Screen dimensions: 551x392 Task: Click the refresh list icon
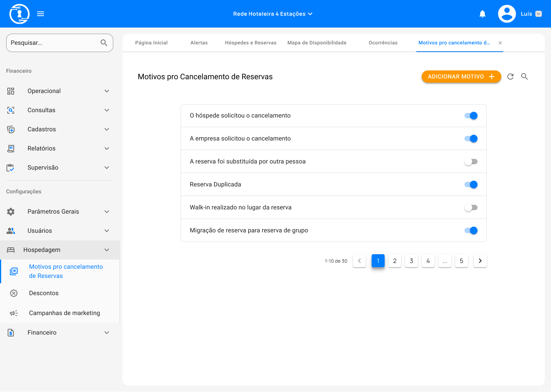click(x=510, y=77)
